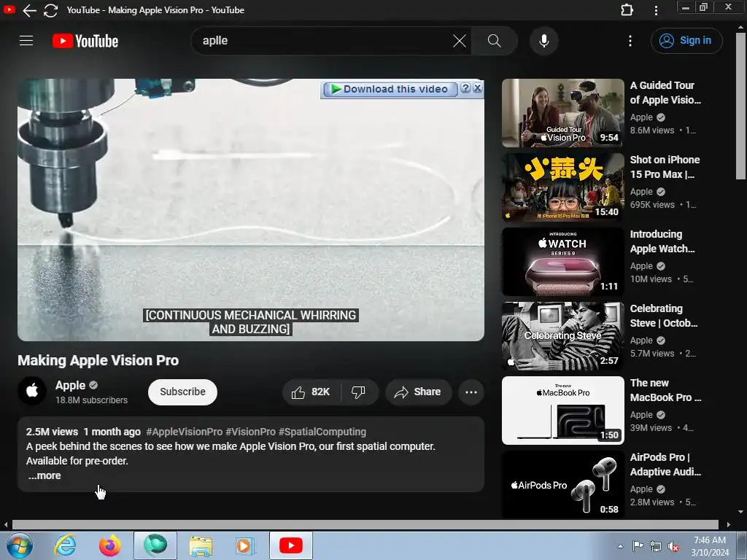The width and height of the screenshot is (747, 560).
Task: Dislike the video with thumbs down
Action: [359, 392]
